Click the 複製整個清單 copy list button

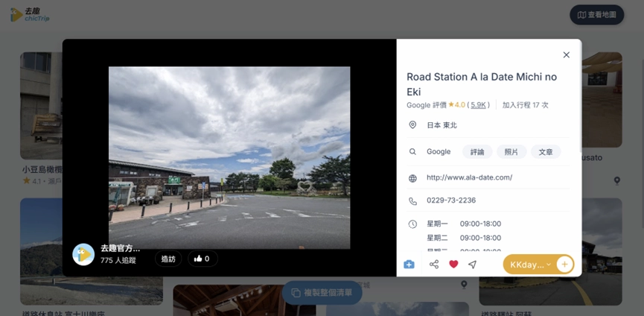click(322, 293)
